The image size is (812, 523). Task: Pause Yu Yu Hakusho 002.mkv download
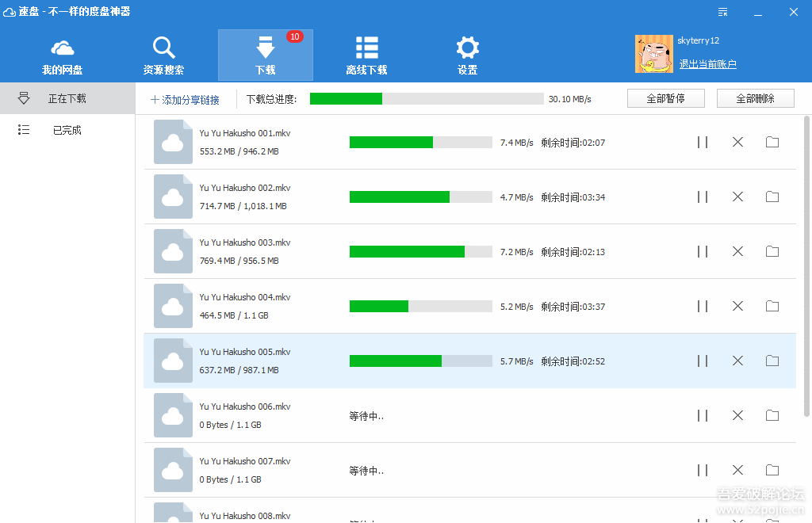(x=703, y=197)
